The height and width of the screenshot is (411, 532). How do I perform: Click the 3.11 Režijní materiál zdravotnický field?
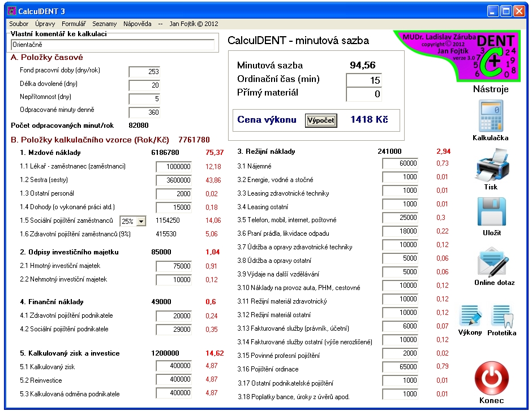400,299
